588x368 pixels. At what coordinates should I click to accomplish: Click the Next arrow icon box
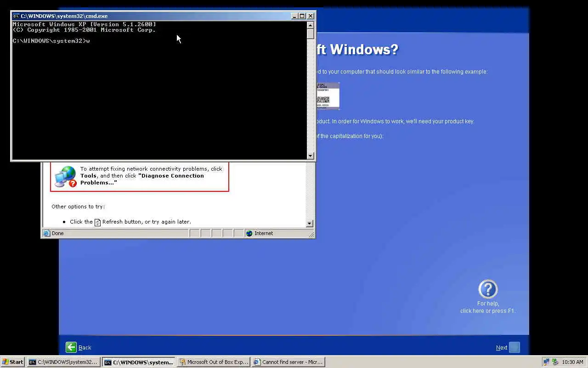click(x=514, y=347)
